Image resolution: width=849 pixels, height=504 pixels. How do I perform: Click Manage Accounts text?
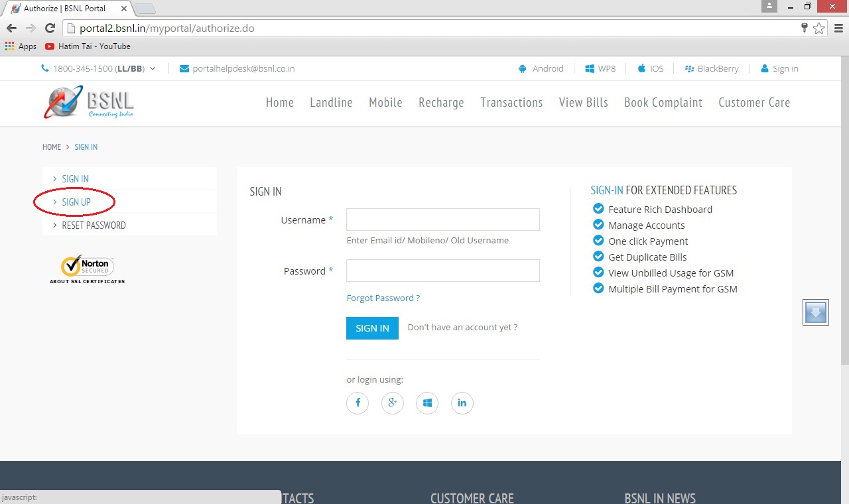coord(646,225)
